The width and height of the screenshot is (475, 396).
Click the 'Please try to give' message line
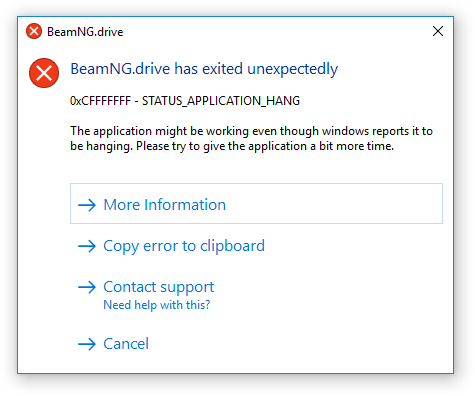(232, 146)
